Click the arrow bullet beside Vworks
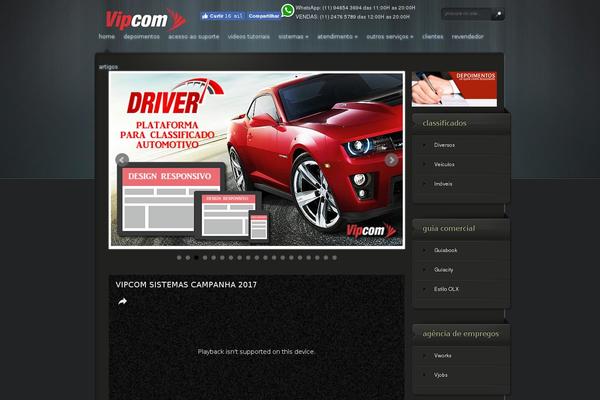 424,356
